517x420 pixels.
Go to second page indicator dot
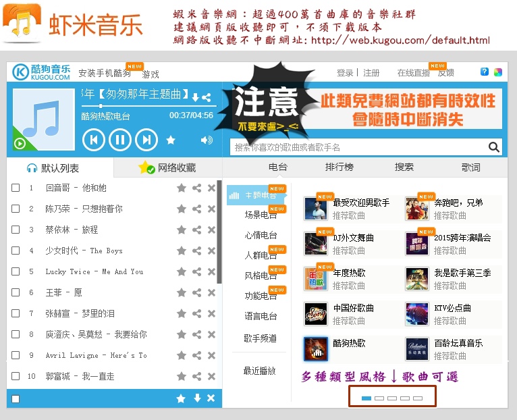tap(379, 398)
